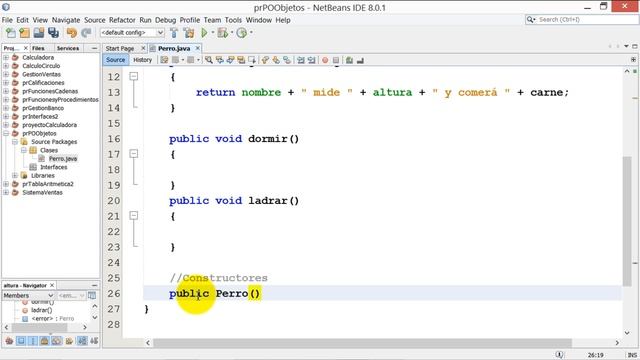Close the Perro.java tab
Viewport: 640px width, 360px height.
pyautogui.click(x=198, y=48)
